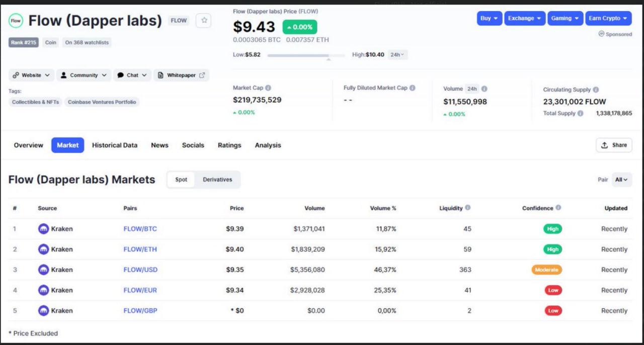This screenshot has height=345, width=644.
Task: Click Circulating Supply info icon
Action: 596,90
